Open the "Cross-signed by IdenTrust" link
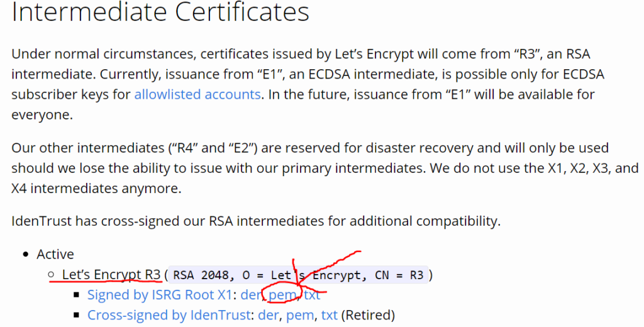This screenshot has width=644, height=327. 169,315
